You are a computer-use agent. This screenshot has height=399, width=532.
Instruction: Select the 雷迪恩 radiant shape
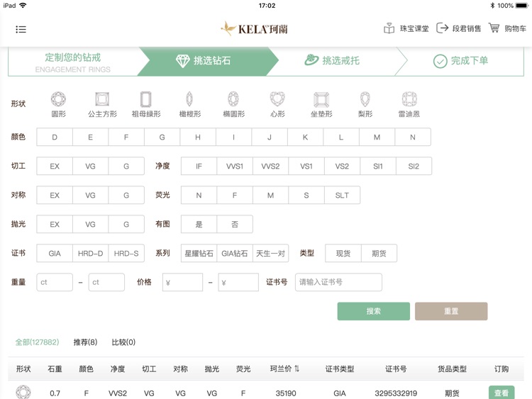[409, 104]
